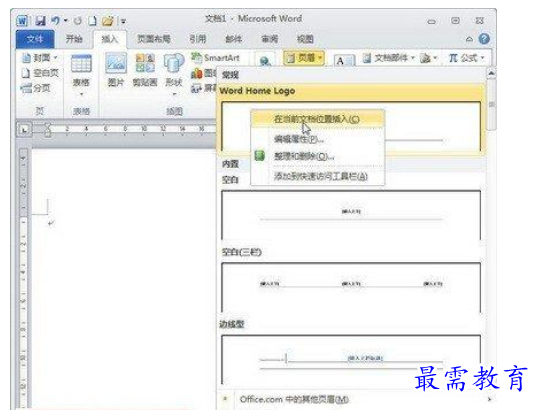536x410 pixels.
Task: Click the Word application icon in title bar
Action: (22, 21)
